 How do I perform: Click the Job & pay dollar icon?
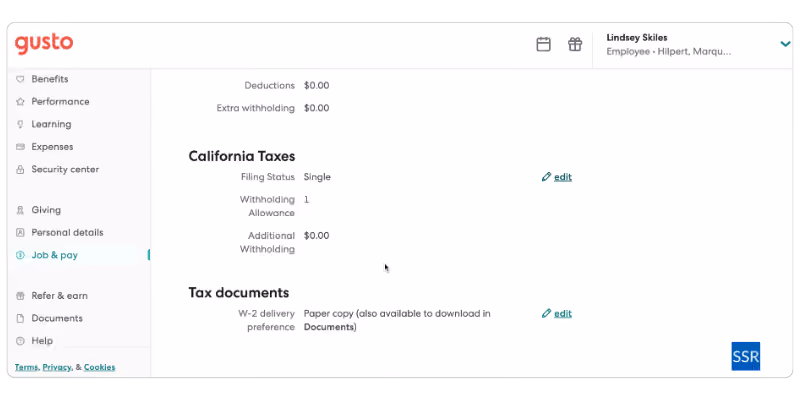(x=20, y=255)
